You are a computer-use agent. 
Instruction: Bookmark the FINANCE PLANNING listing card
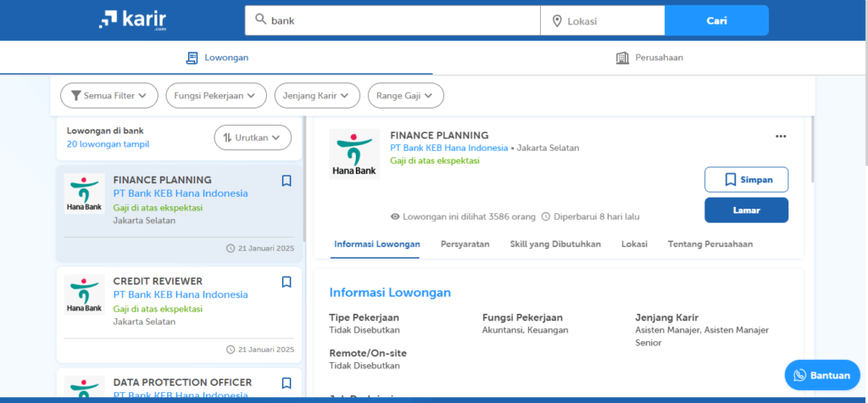point(287,181)
